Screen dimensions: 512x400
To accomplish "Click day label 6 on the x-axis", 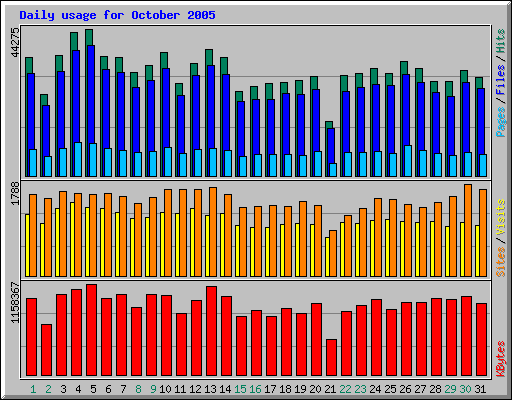I will [x=108, y=389].
